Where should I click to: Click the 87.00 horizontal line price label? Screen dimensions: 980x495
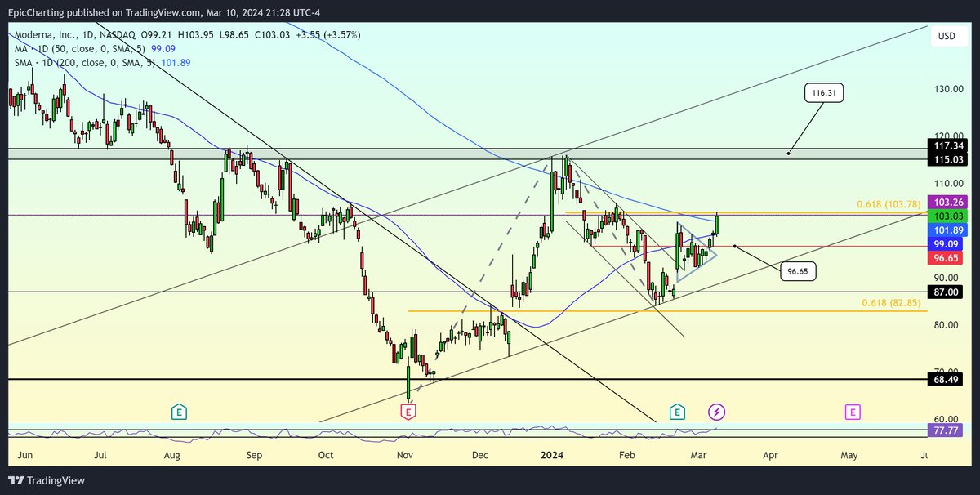click(x=947, y=292)
